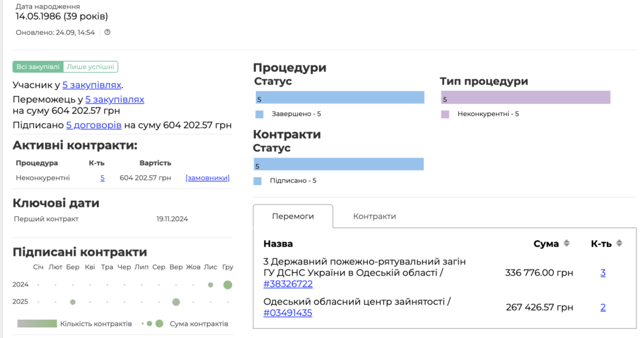Open organization code #38326722
Viewport: 644px width, 338px height.
coord(288,284)
